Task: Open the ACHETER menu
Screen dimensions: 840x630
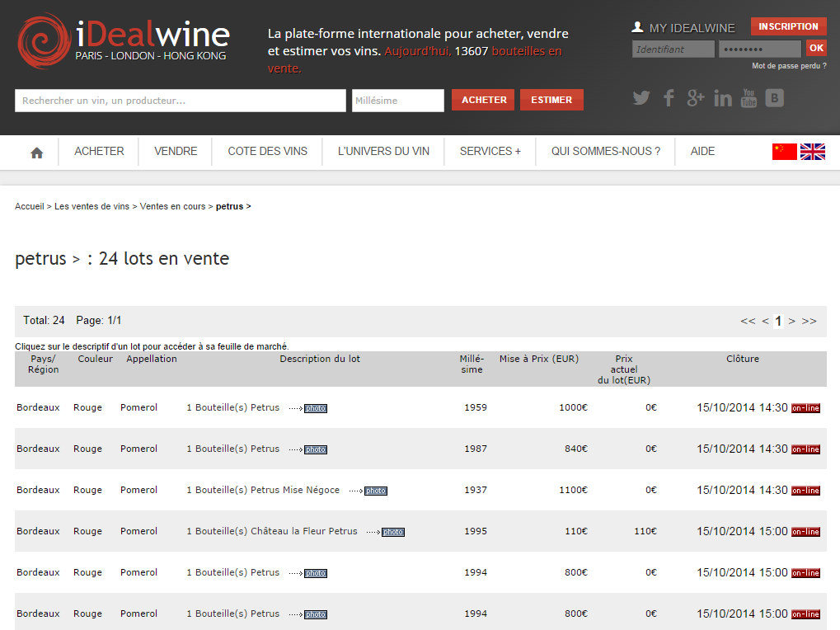Action: (99, 152)
